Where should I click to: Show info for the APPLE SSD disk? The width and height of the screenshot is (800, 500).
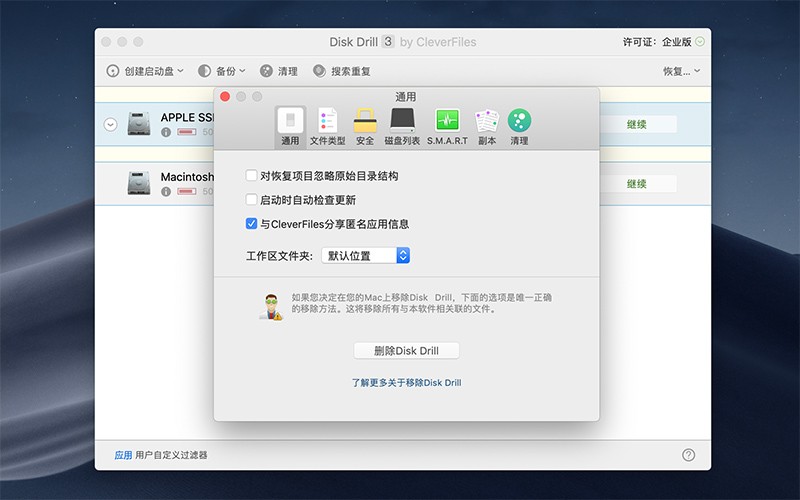coord(166,132)
